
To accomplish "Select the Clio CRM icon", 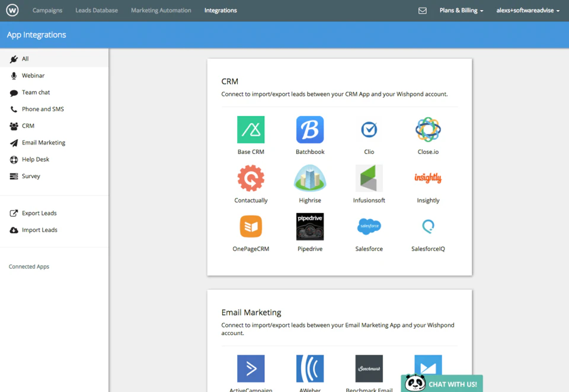I will coord(369,130).
